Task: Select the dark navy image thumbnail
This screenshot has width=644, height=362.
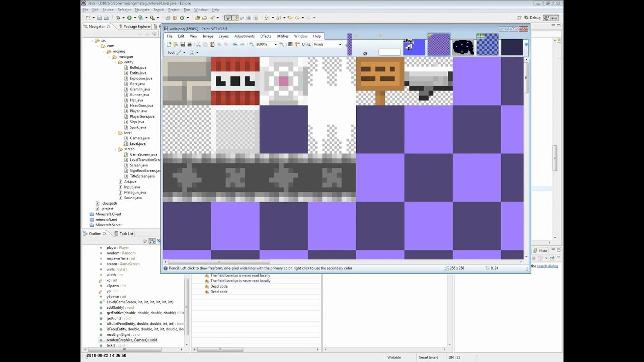Action: (x=512, y=47)
